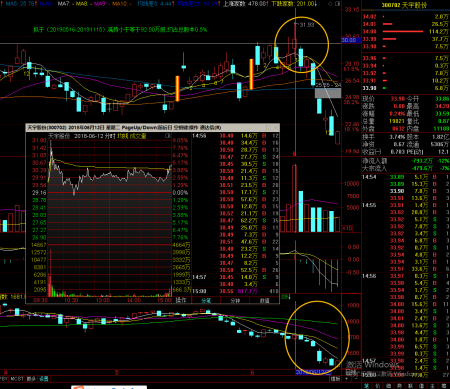450x389 pixels.
Task: Open the 更多 indicator tab
Action: click(31, 379)
